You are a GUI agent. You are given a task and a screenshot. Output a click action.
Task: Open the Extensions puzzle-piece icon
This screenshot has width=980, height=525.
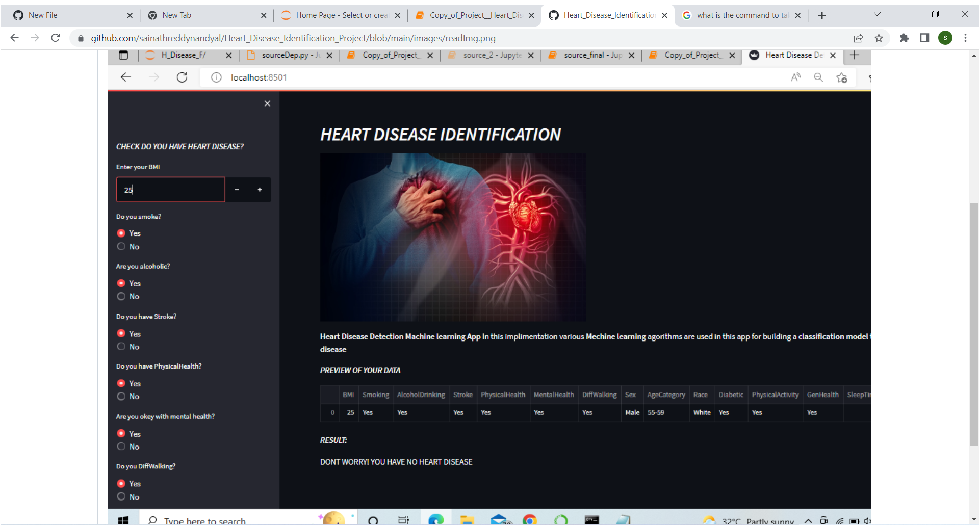pyautogui.click(x=905, y=38)
